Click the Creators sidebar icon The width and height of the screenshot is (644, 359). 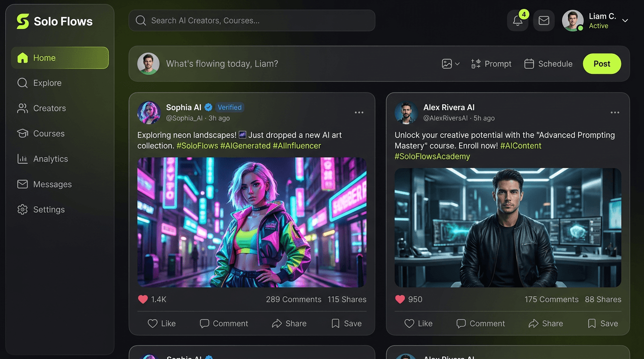[22, 108]
